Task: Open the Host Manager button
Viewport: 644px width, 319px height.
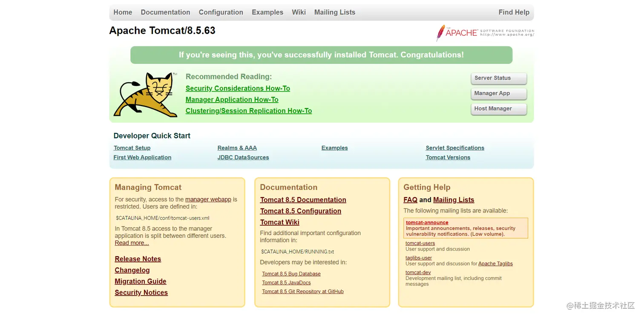Action: 499,109
